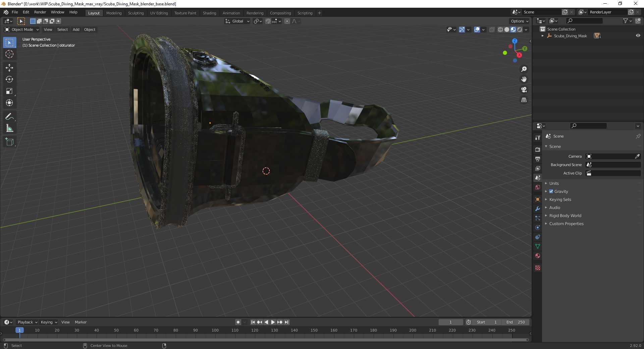
Task: Open the Tool properties tab
Action: (x=538, y=138)
